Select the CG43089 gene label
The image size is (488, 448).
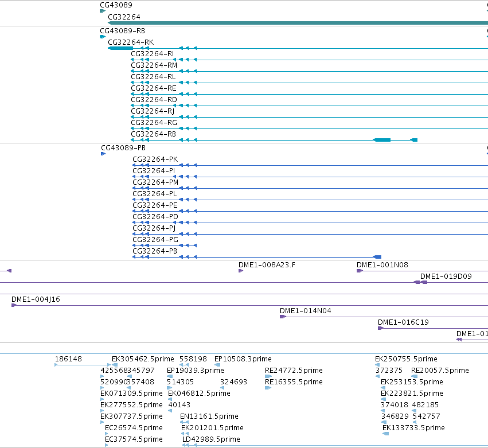(116, 5)
